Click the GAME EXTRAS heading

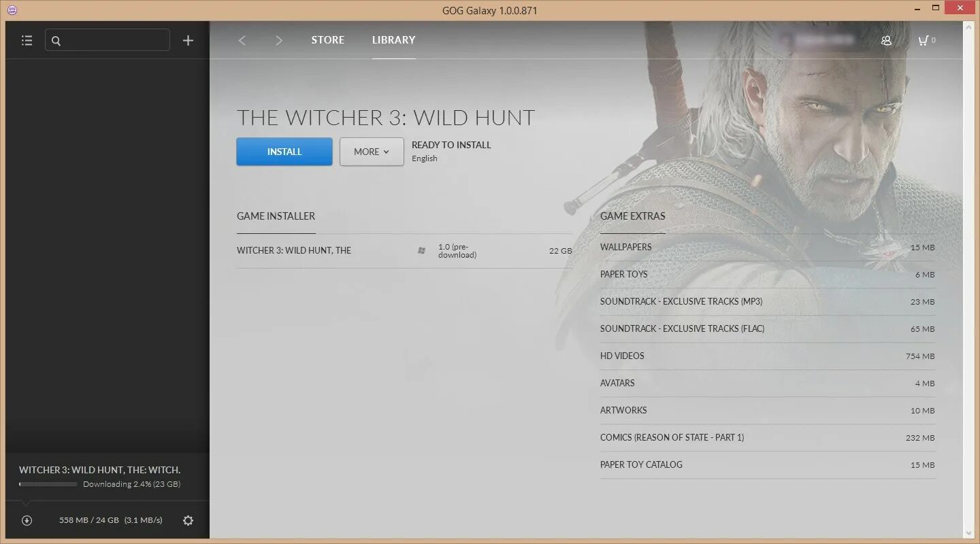pyautogui.click(x=633, y=216)
